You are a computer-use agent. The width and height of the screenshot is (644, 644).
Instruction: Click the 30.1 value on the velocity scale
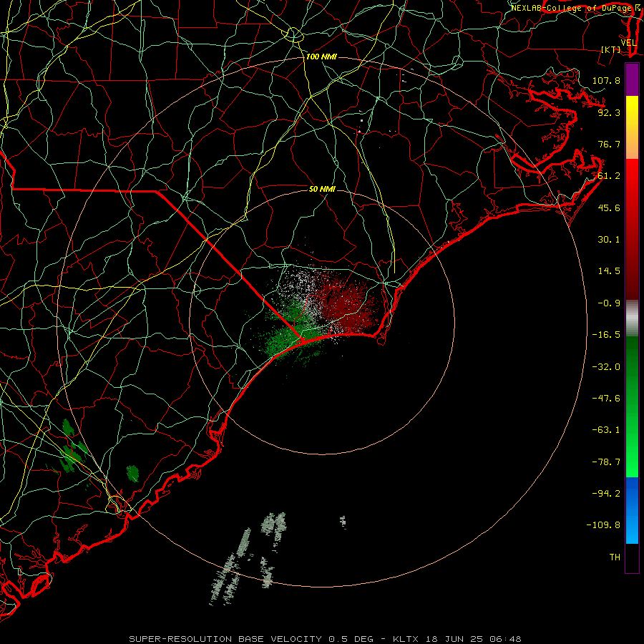pos(609,240)
